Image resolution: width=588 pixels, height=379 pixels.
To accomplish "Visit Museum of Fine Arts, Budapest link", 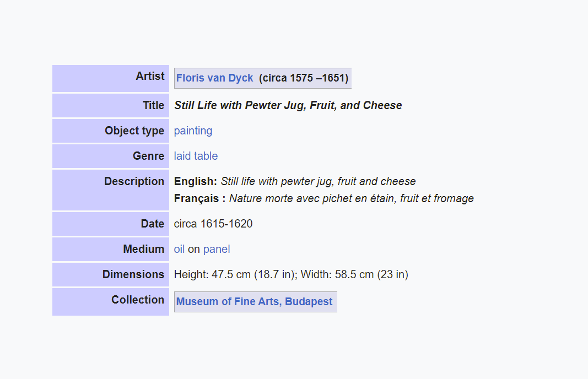I will [254, 301].
